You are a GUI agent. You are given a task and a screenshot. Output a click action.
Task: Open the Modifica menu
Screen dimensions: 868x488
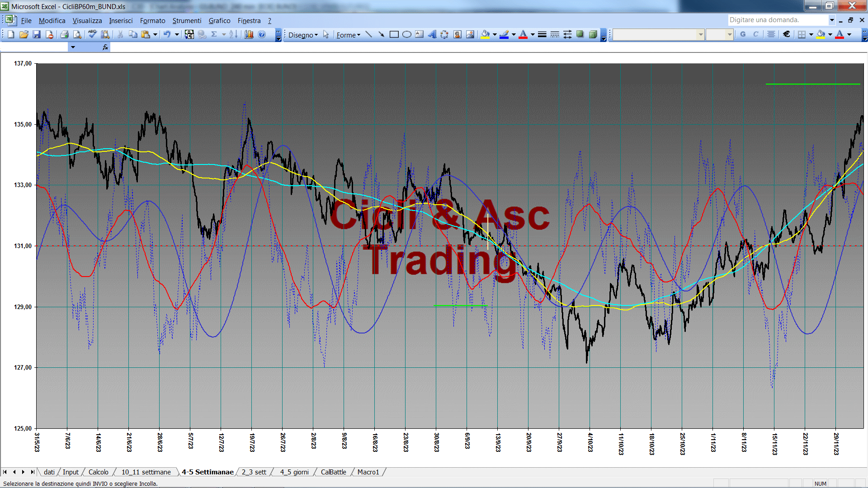(52, 21)
